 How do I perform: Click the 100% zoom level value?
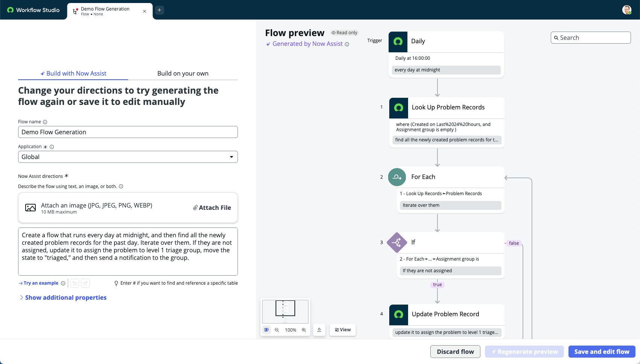pos(291,330)
